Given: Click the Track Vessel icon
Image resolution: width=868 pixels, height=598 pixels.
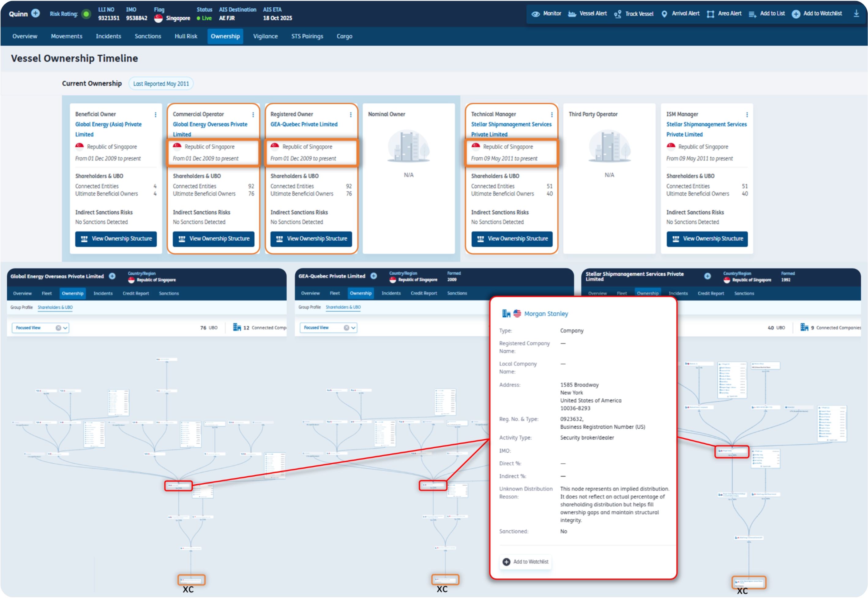Looking at the screenshot, I should (617, 14).
